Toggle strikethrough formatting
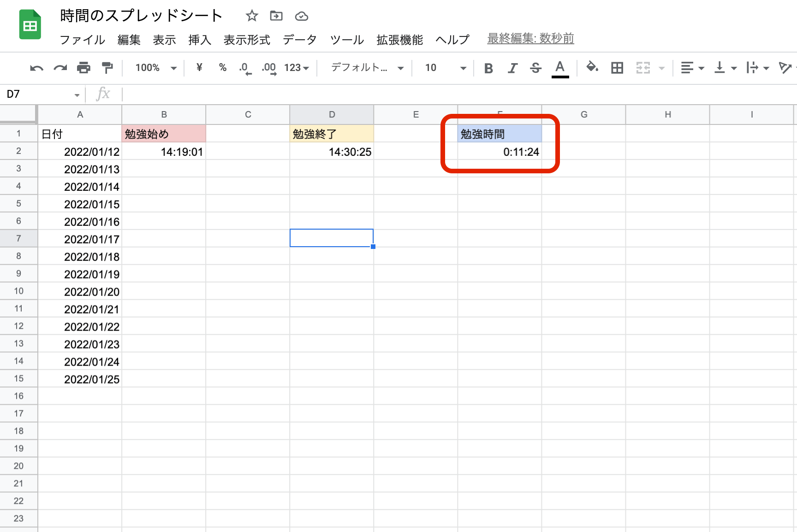Image resolution: width=797 pixels, height=532 pixels. pyautogui.click(x=535, y=68)
